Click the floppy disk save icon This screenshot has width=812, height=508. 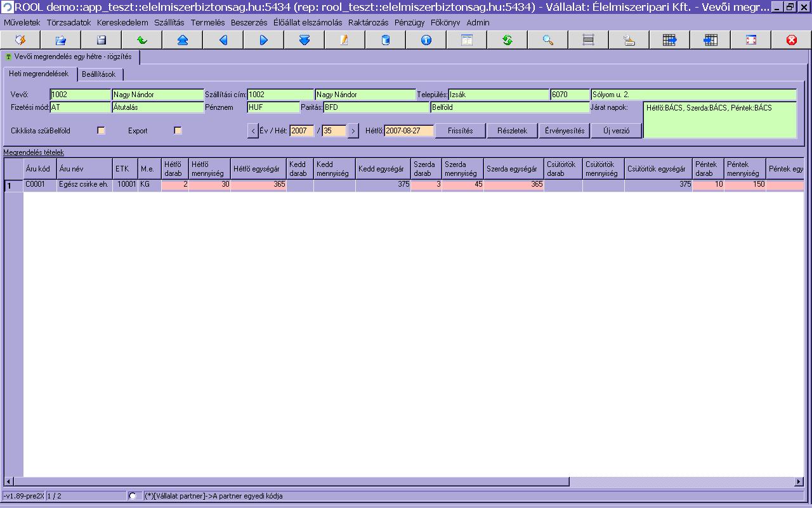[x=101, y=40]
